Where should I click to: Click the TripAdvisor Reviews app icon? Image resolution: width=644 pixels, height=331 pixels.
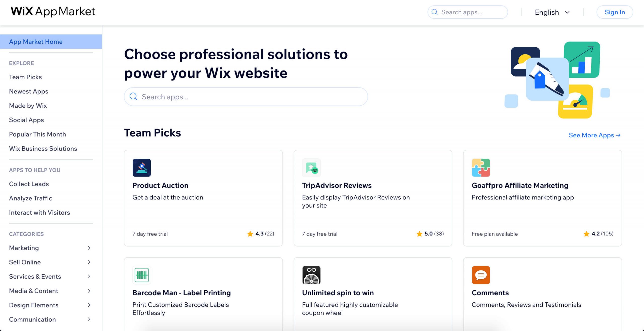pos(311,168)
